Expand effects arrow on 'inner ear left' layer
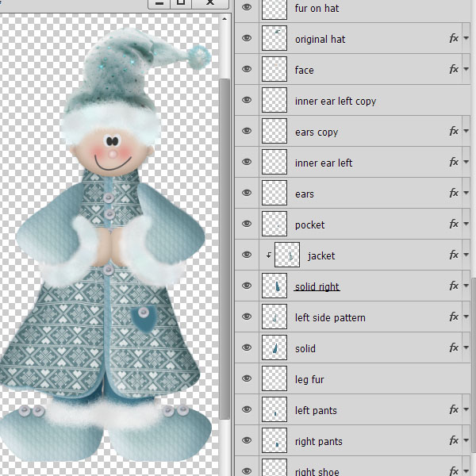Screen dimensions: 476x476 pos(466,162)
